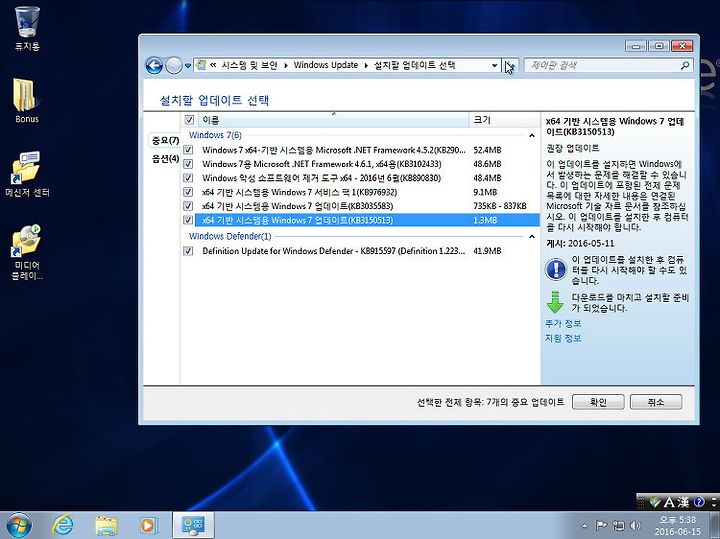
Task: Click the address bar overflow chevrons
Action: 213,65
